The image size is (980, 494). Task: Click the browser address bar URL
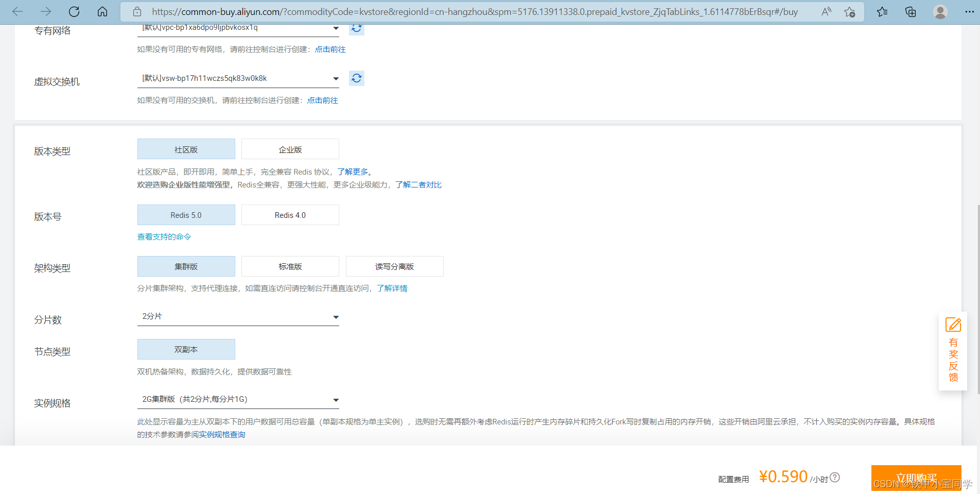[475, 11]
